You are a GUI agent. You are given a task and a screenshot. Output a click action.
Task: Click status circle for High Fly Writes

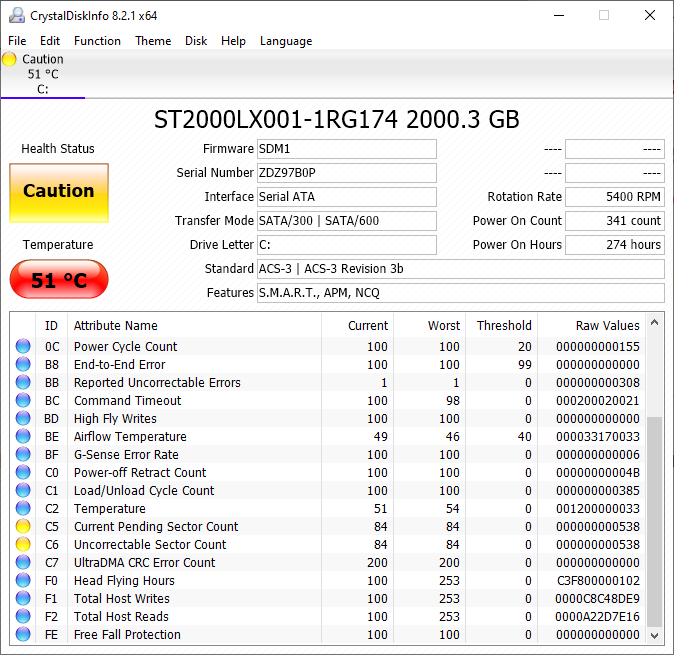coord(23,418)
